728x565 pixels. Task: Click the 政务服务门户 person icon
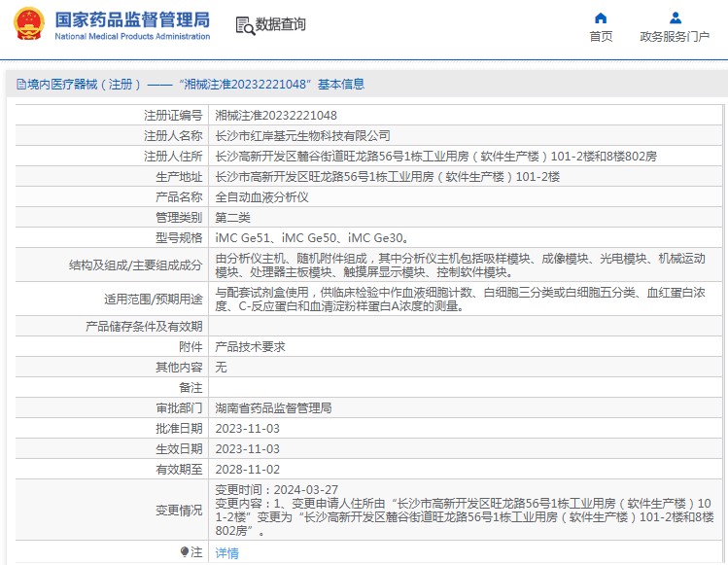(x=675, y=18)
